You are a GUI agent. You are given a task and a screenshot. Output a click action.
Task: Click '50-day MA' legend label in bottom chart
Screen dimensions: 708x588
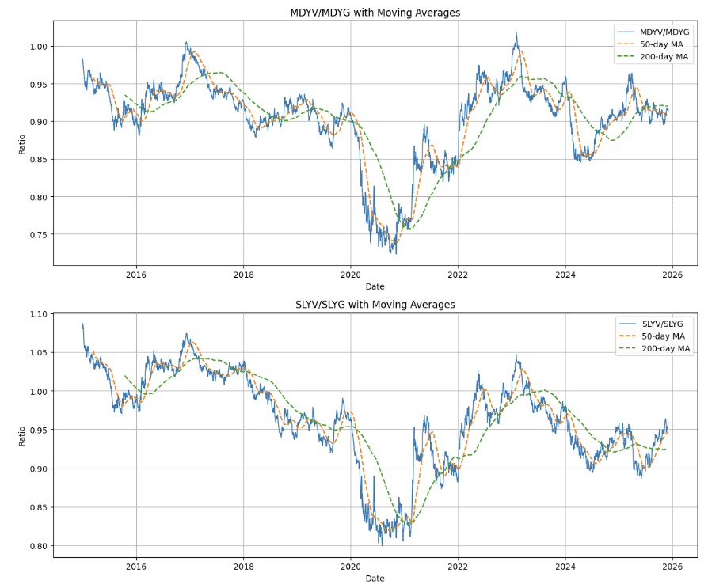(662, 336)
